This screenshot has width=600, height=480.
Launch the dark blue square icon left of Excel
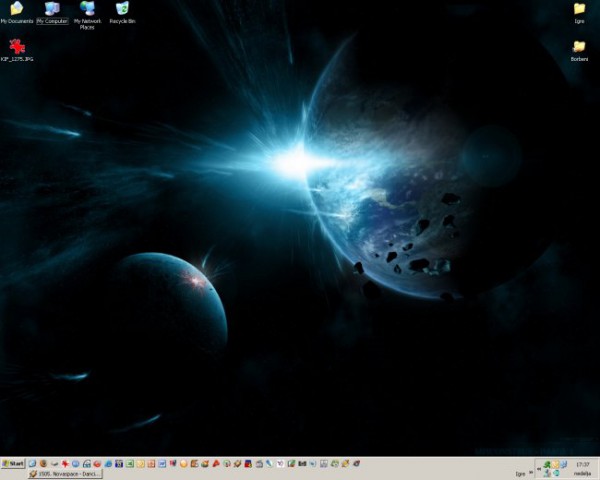coord(119,464)
